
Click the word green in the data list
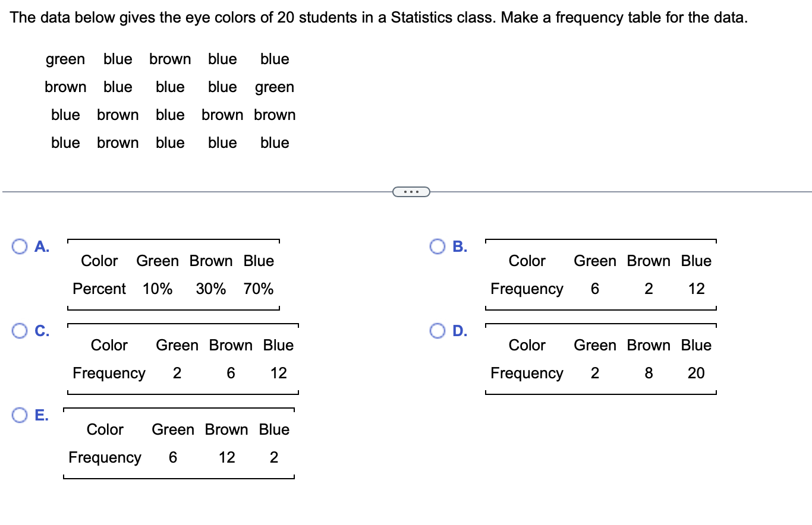tap(65, 59)
